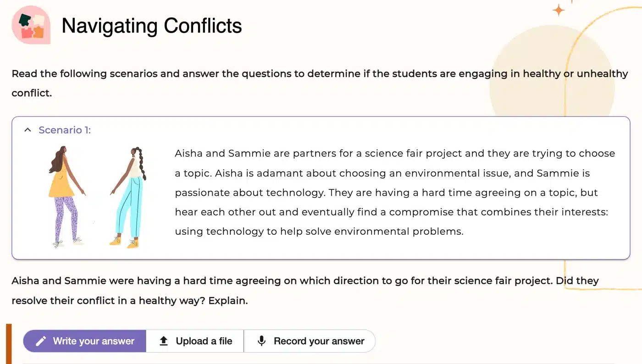Click the instructions text about healthy conflict
Screen dimensions: 642x364
point(320,83)
